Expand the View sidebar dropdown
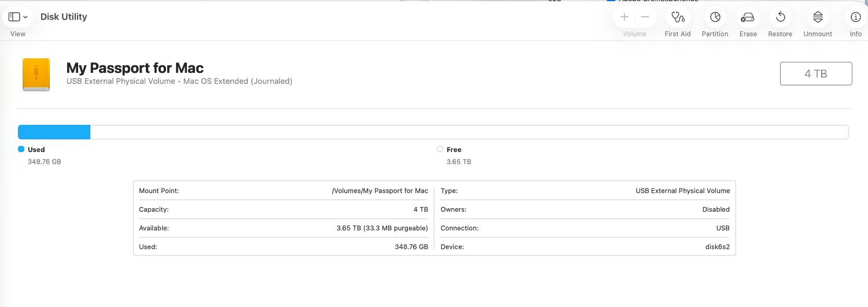Image resolution: width=868 pixels, height=307 pixels. coord(18,17)
